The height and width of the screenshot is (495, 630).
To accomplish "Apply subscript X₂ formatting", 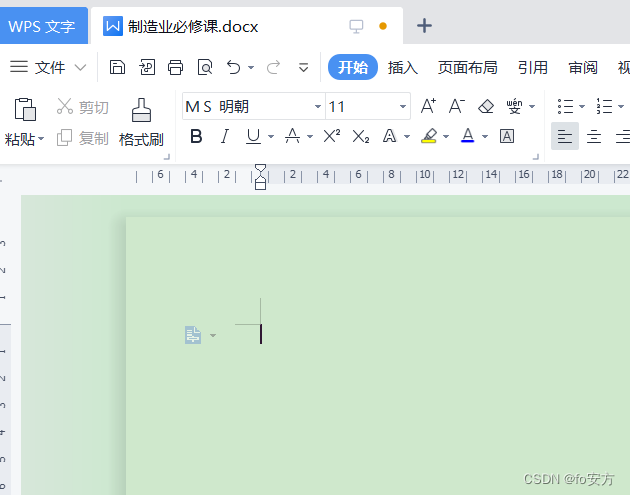I will (x=361, y=137).
